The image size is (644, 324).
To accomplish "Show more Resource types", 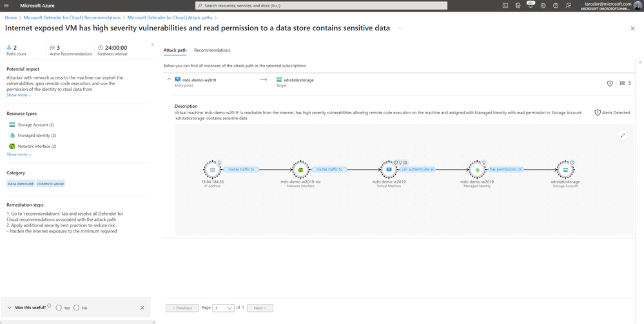I will coord(19,154).
